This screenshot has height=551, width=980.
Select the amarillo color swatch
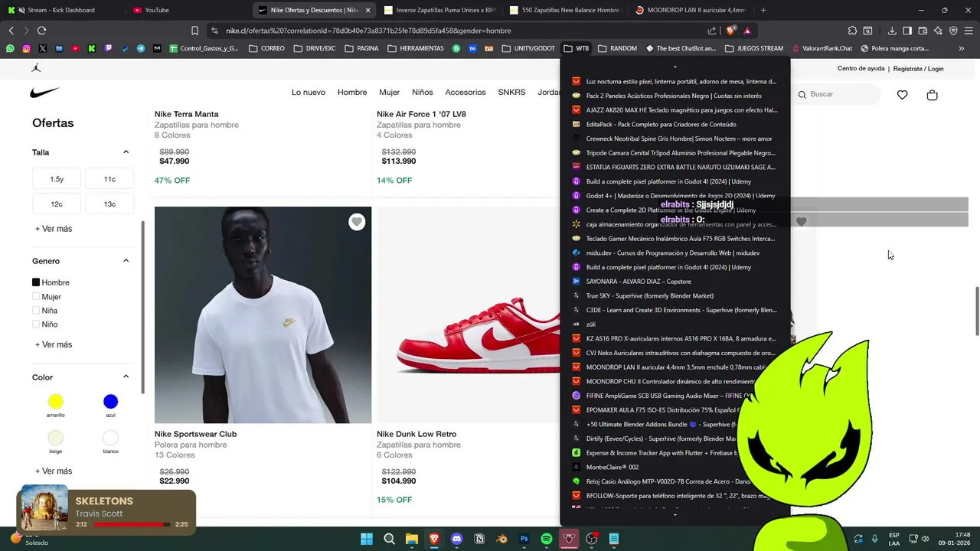[x=55, y=401]
